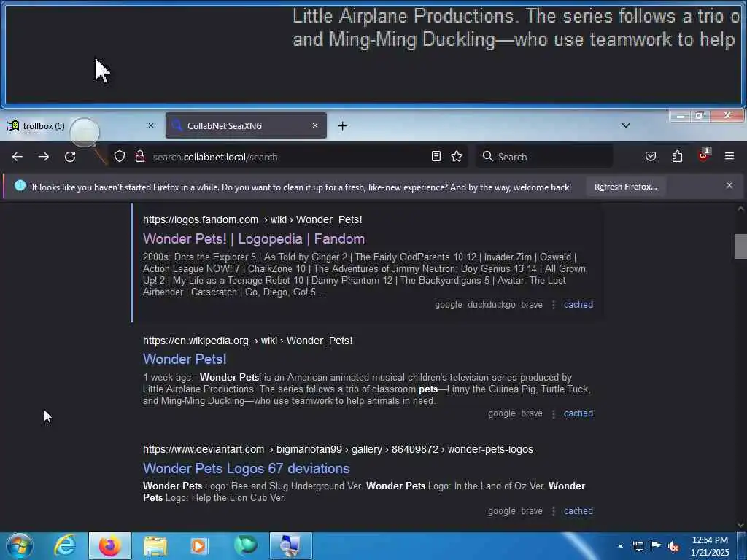Open cached link for the Wikipedia result
The width and height of the screenshot is (747, 560).
578,413
